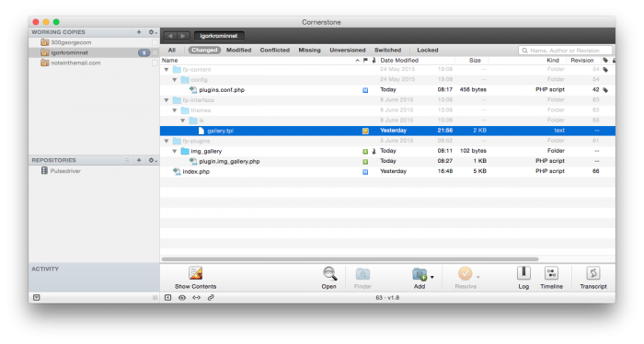Click the Finder toolbar icon
Screen dimensions: 644x344
tap(362, 273)
